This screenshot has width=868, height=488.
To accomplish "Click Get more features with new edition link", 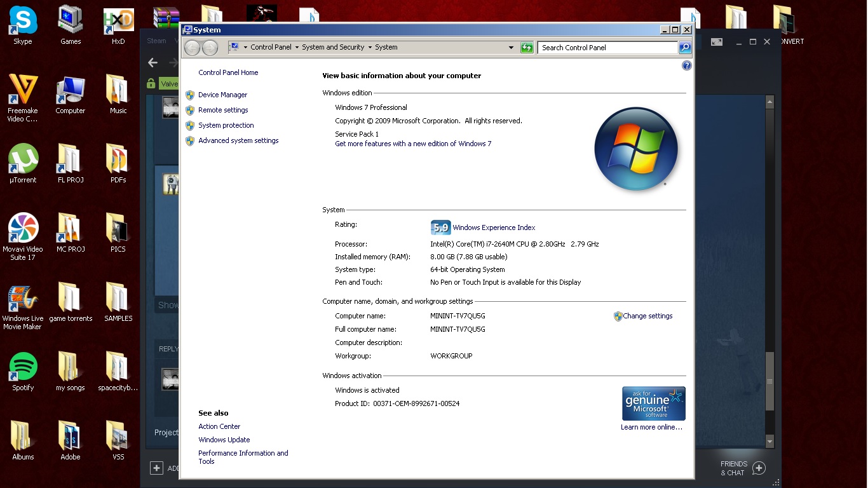I will coord(413,144).
